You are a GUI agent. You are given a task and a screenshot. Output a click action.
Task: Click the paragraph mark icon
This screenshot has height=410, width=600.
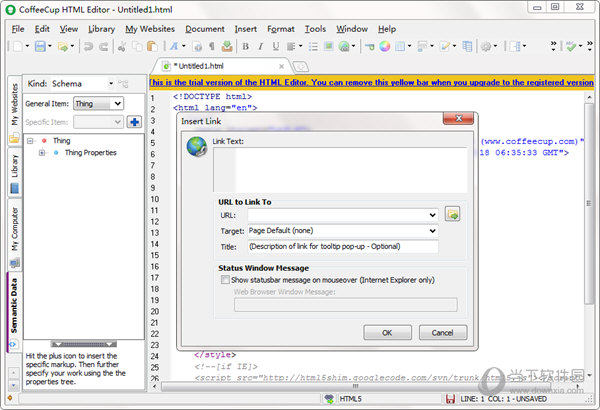tap(212, 47)
